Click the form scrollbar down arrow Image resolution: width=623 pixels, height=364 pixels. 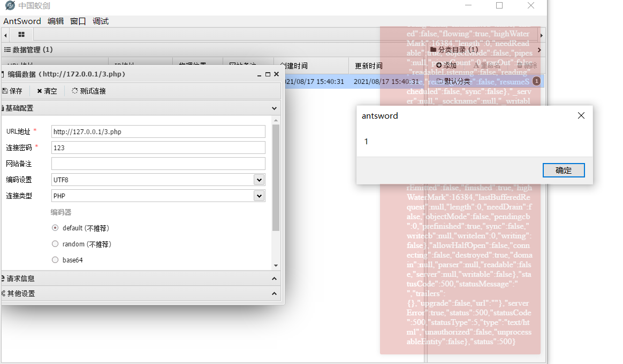coord(276,266)
